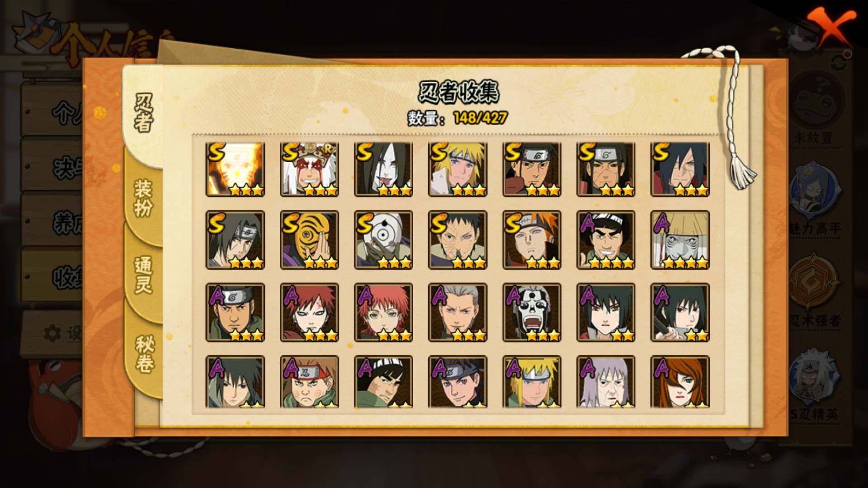868x488 pixels.
Task: Select the 忍者 ninja tab
Action: 143,113
